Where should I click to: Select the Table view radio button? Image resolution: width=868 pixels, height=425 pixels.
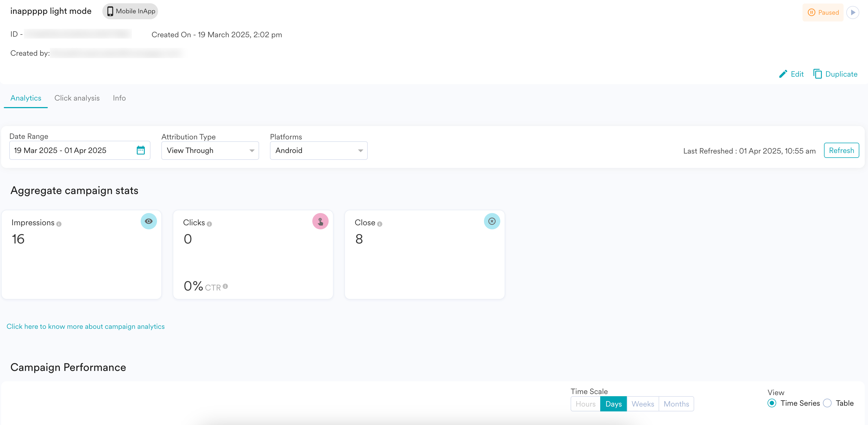coord(827,403)
